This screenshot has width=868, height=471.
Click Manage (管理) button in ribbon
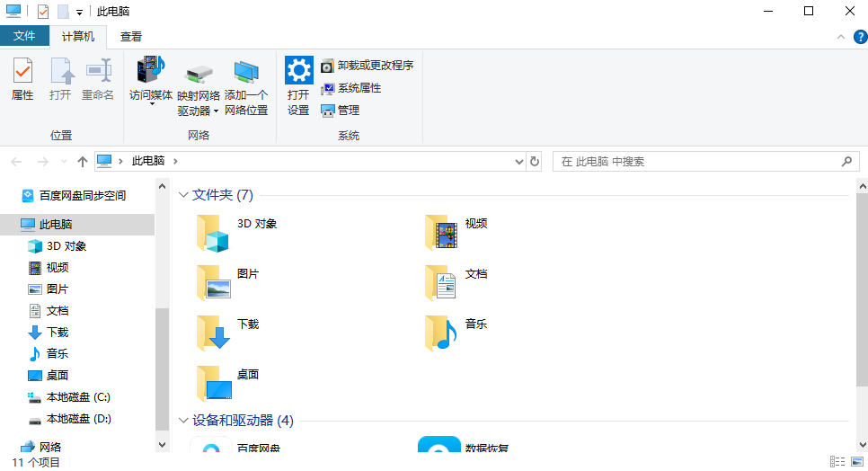[x=341, y=111]
